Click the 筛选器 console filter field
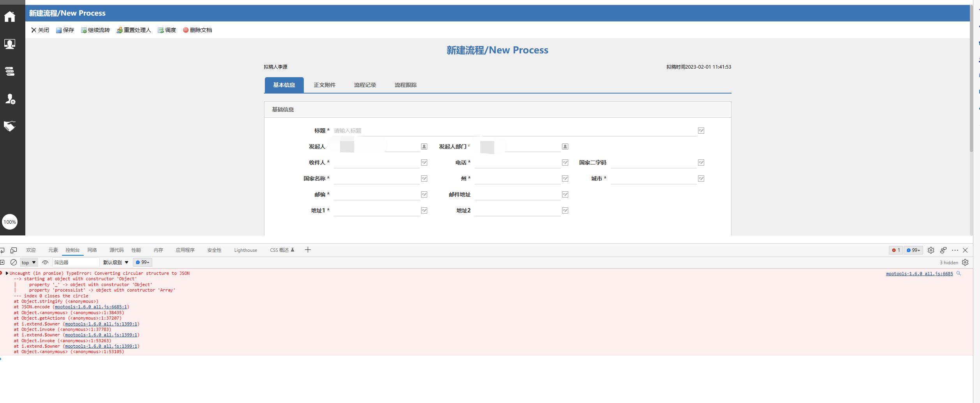The width and height of the screenshot is (980, 403). coord(76,263)
